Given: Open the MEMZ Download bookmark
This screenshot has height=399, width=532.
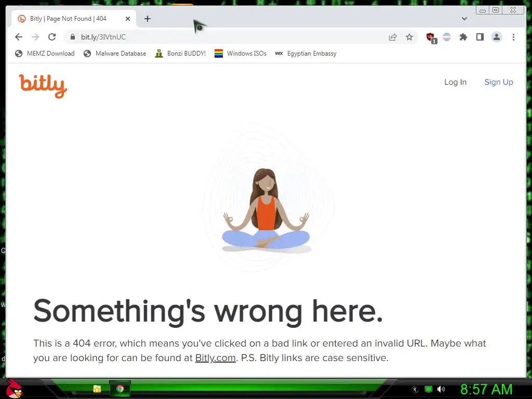Looking at the screenshot, I should coord(45,54).
